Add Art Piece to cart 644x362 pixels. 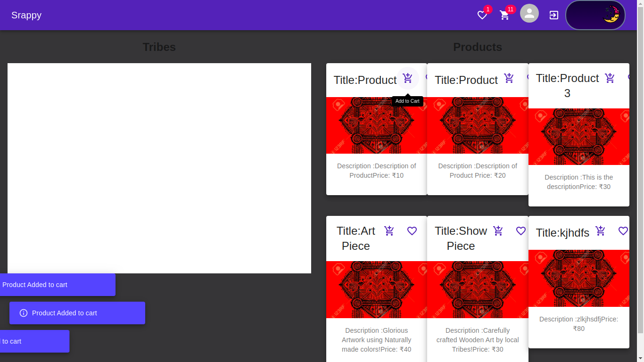click(x=389, y=231)
